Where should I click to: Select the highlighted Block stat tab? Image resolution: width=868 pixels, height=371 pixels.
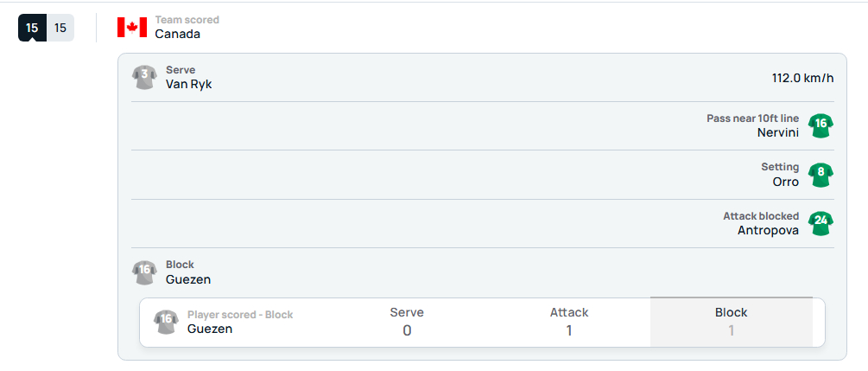pyautogui.click(x=732, y=323)
